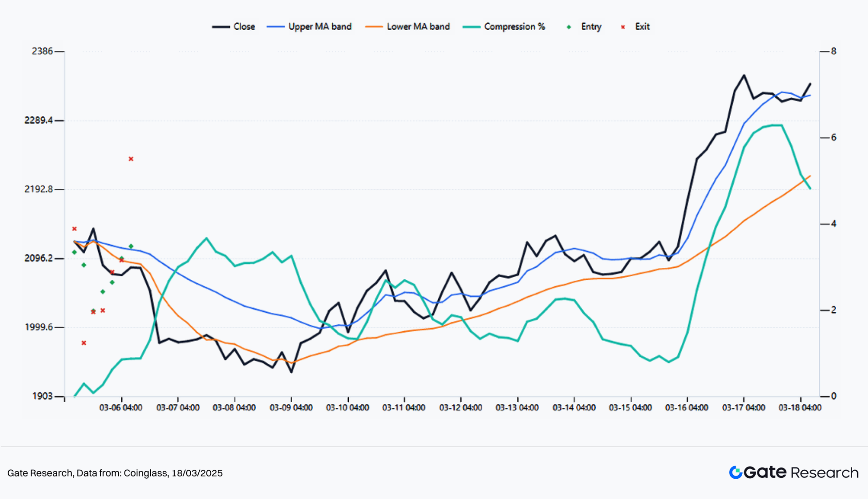Click the green Entry diamond legend icon

pyautogui.click(x=569, y=27)
